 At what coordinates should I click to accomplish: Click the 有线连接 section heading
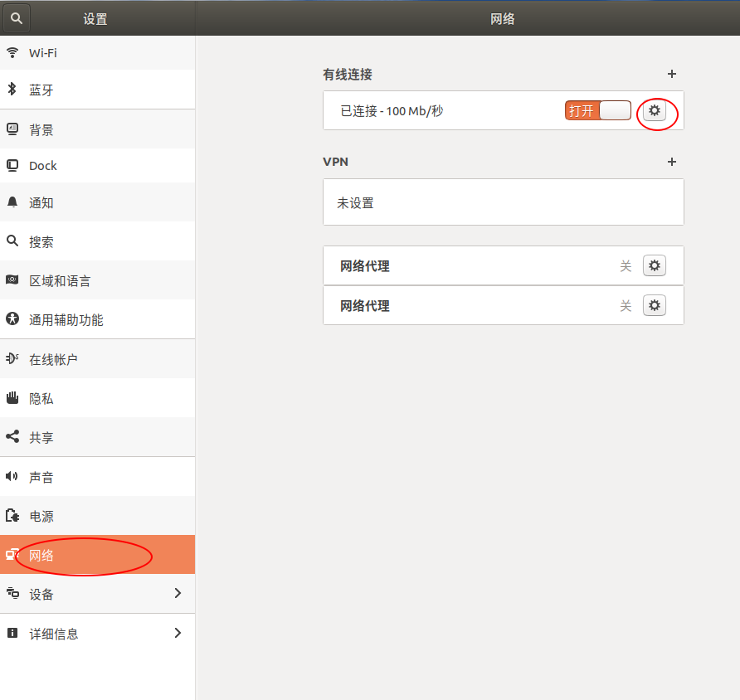tap(348, 74)
